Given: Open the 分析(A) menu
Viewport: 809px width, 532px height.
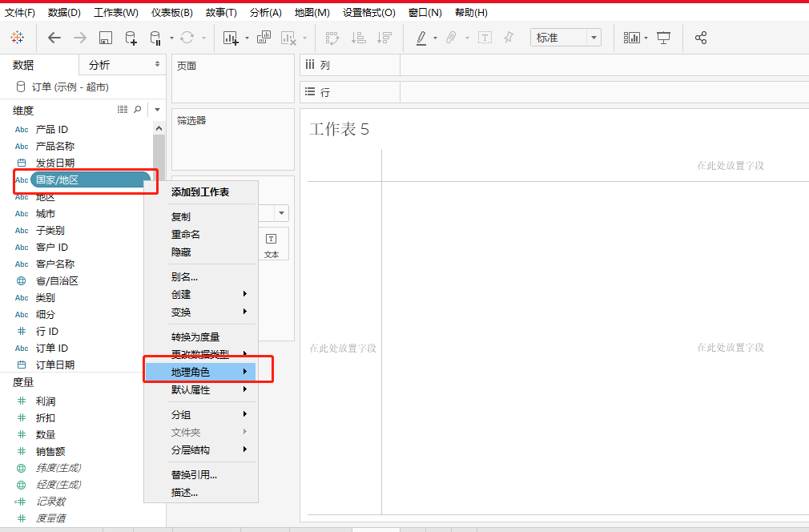Looking at the screenshot, I should point(266,12).
